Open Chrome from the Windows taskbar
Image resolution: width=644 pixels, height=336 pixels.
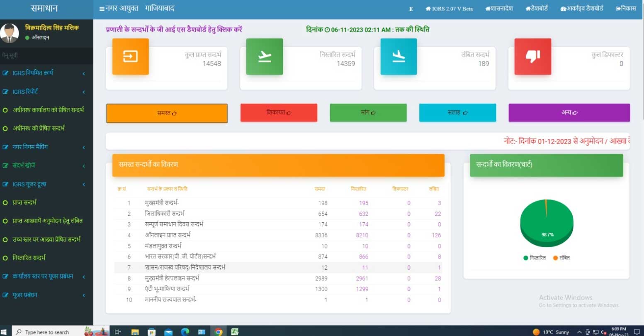[219, 331]
